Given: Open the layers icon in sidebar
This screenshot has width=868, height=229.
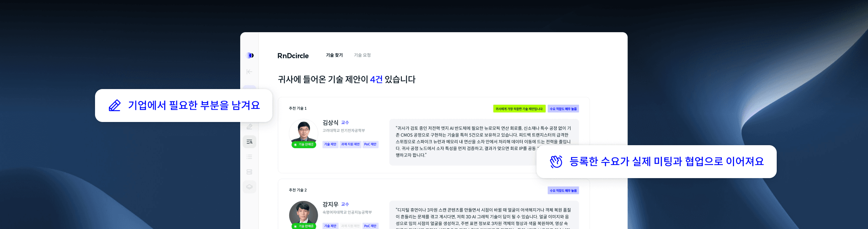Looking at the screenshot, I should [250, 187].
